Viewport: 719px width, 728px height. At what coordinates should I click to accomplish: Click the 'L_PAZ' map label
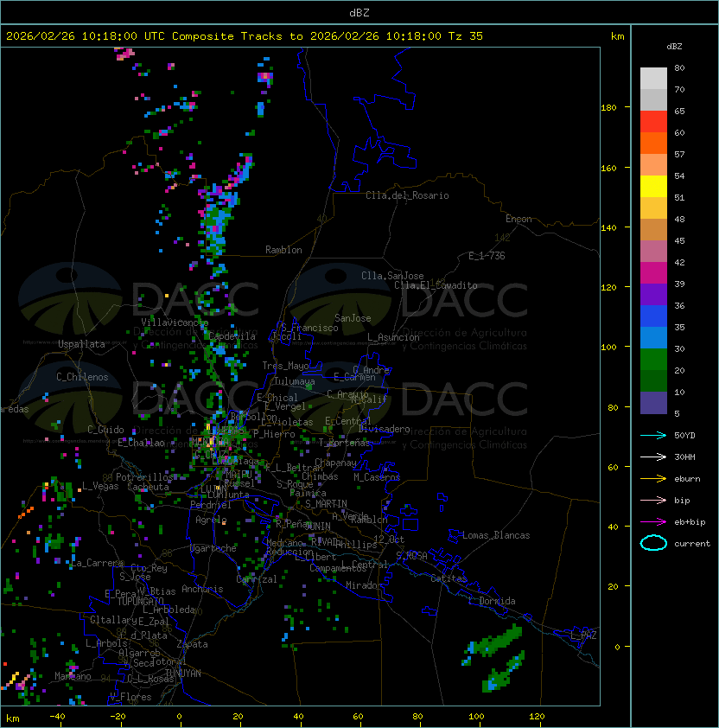pyautogui.click(x=583, y=635)
